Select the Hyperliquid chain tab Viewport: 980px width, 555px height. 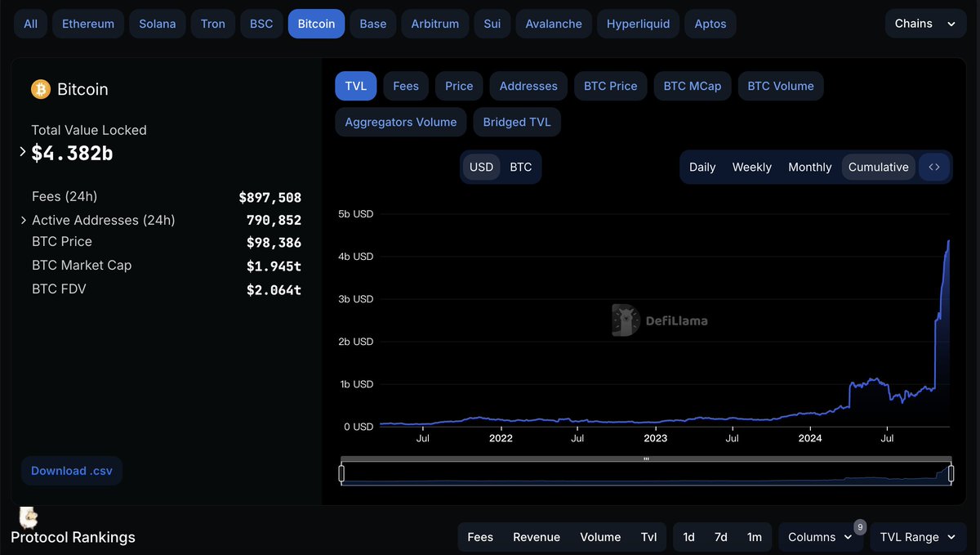(x=638, y=24)
